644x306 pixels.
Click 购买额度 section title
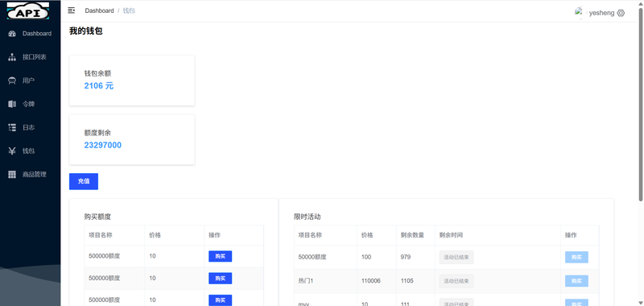pyautogui.click(x=97, y=217)
